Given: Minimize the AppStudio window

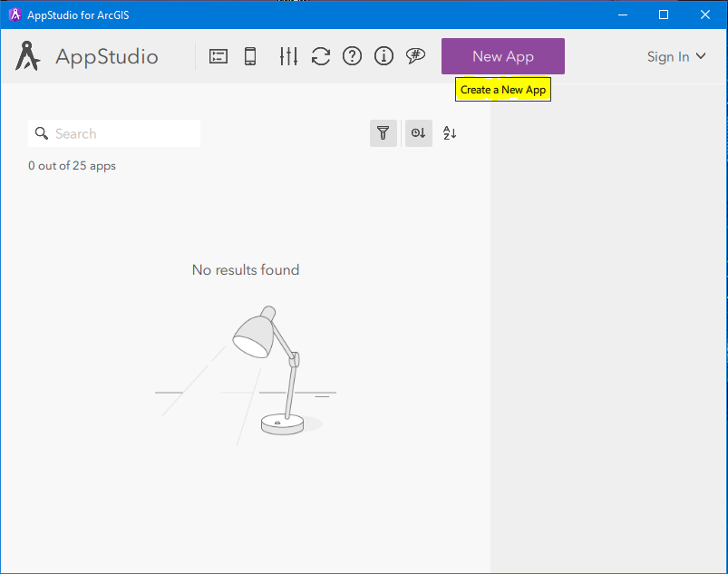Looking at the screenshot, I should point(623,15).
